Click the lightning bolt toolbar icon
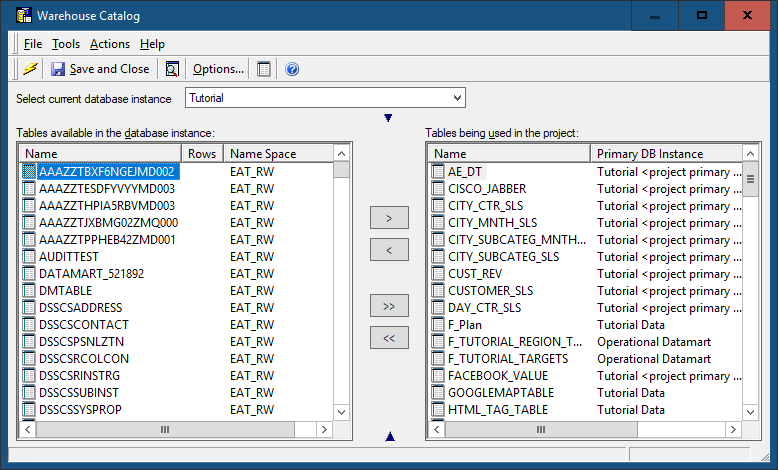This screenshot has width=778, height=470. 30,69
